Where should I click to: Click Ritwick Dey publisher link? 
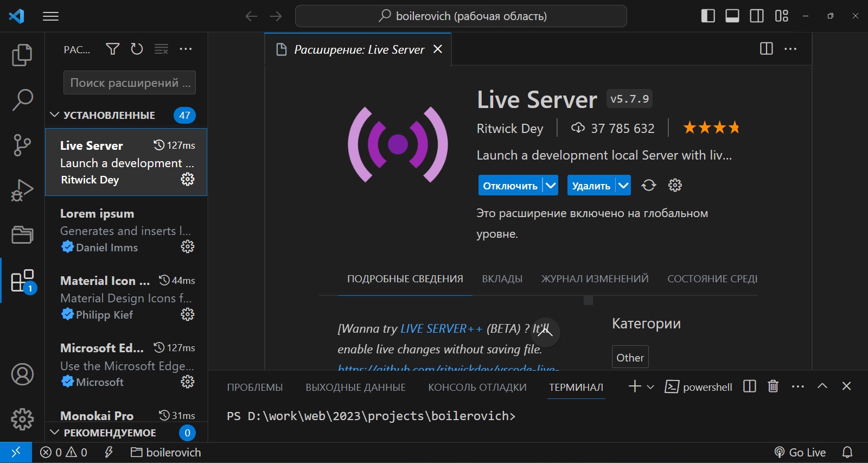[509, 129]
